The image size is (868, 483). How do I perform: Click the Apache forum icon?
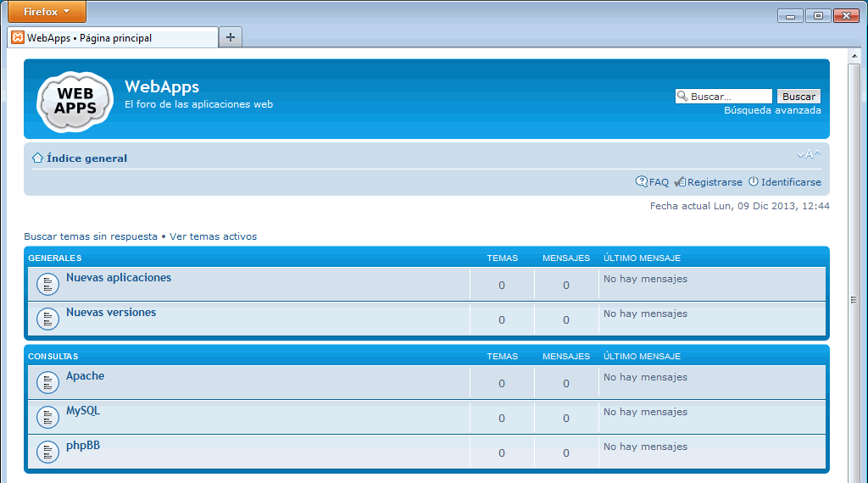(47, 383)
